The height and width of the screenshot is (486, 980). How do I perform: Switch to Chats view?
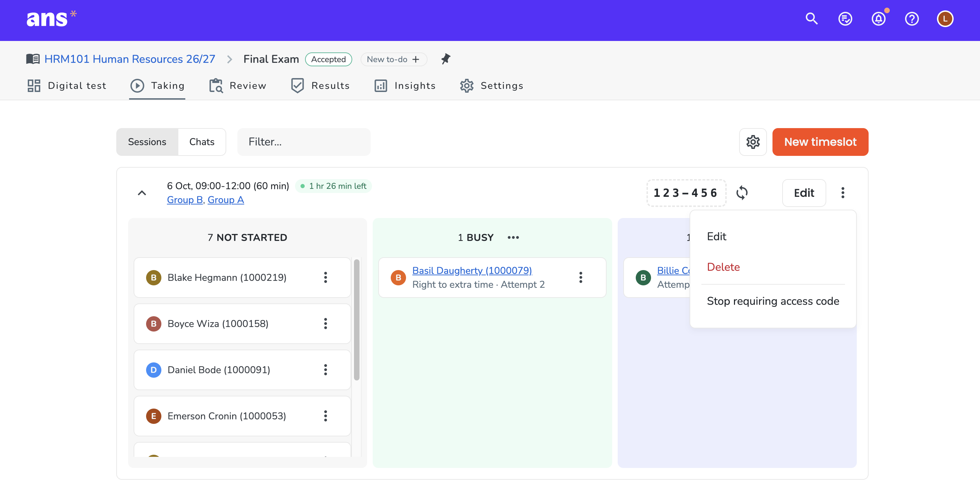tap(202, 142)
